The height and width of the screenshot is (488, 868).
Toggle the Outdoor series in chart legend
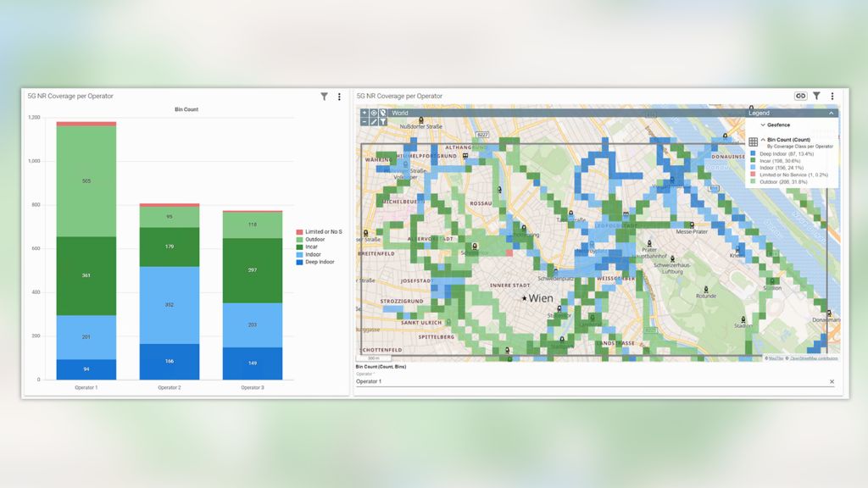(x=310, y=240)
